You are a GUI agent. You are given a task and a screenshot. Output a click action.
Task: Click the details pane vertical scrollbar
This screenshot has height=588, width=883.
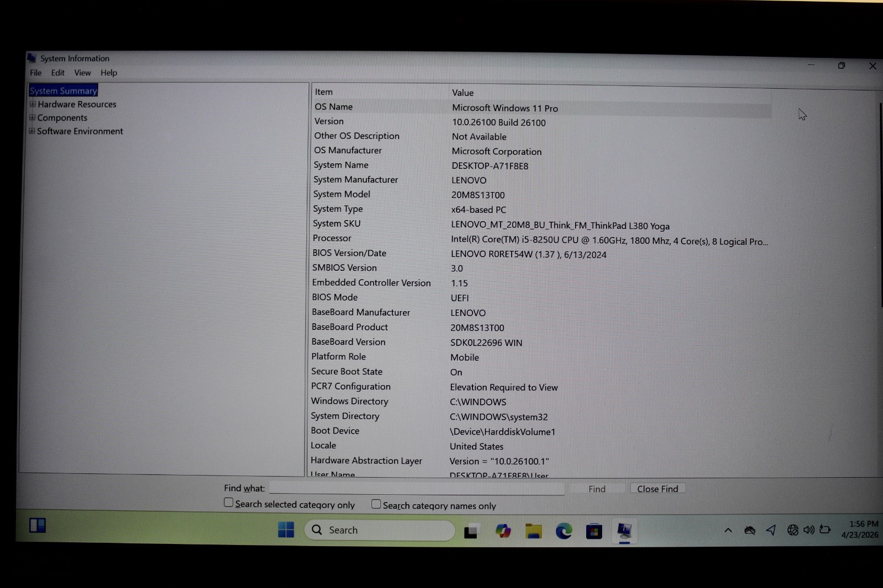point(880,204)
